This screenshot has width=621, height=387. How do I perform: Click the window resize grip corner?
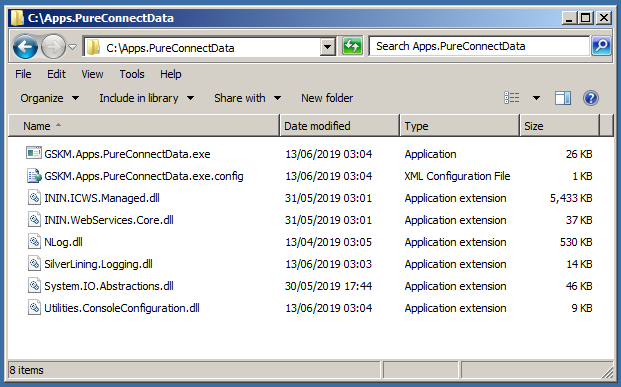(607, 372)
